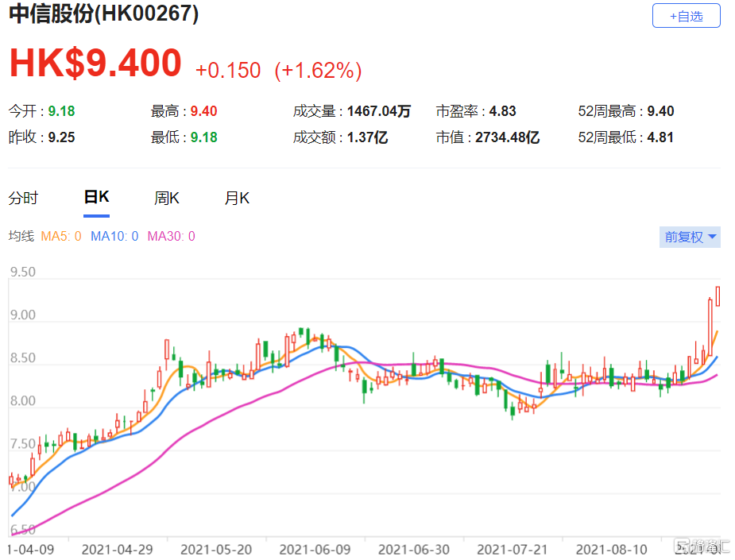Viewport: 735px width, 560px height.
Task: Click the 2021-06-09 date axis label
Action: click(x=315, y=549)
